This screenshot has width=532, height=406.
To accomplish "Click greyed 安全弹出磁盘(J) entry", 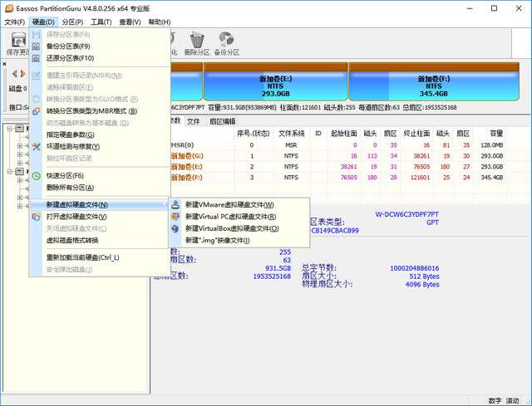I will tap(69, 270).
